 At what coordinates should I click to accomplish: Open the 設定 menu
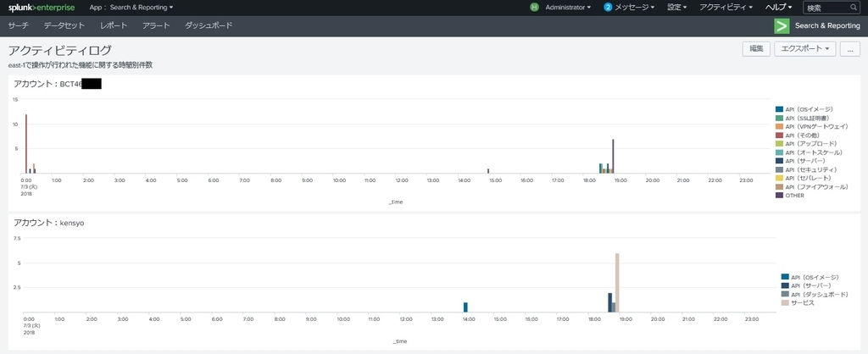[677, 8]
